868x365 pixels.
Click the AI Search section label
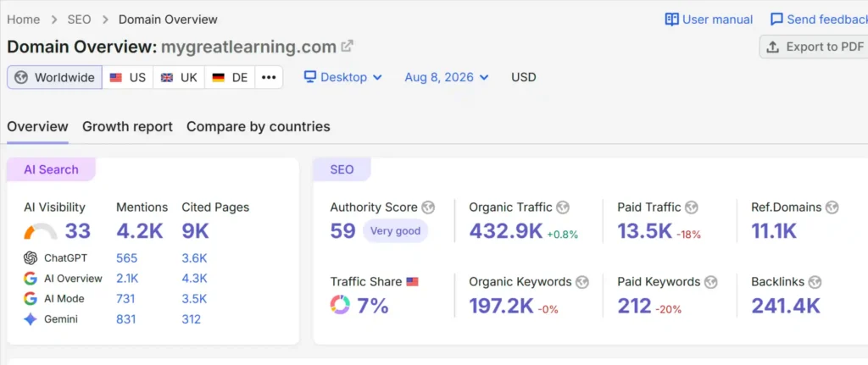pos(51,169)
